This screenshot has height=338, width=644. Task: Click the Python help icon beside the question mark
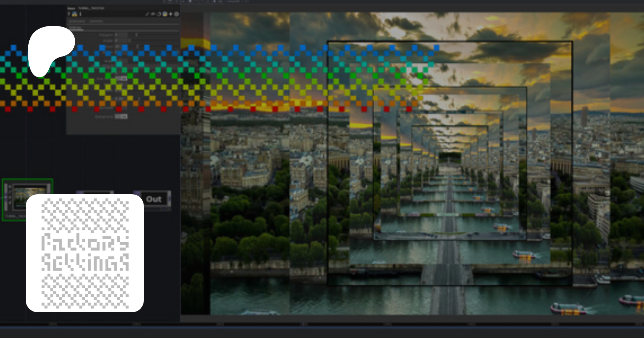[74, 14]
